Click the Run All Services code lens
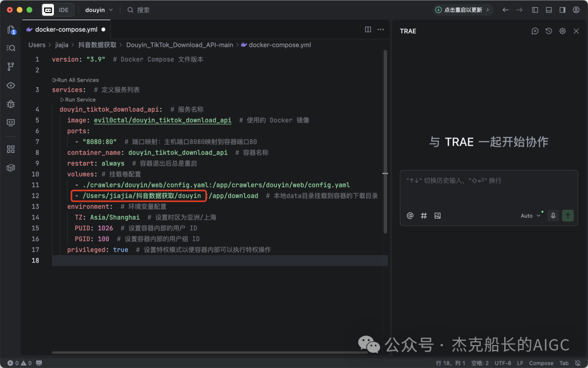Screen dimensions: 588x368 (x=75, y=80)
